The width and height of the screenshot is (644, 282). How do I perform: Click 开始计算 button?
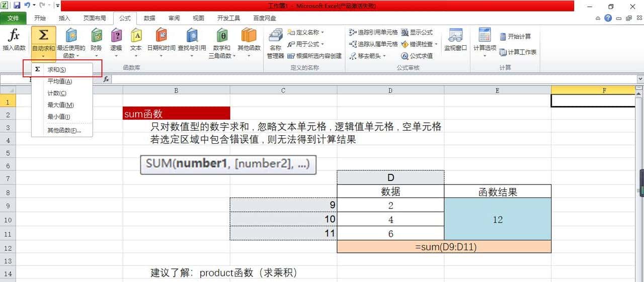(x=515, y=37)
